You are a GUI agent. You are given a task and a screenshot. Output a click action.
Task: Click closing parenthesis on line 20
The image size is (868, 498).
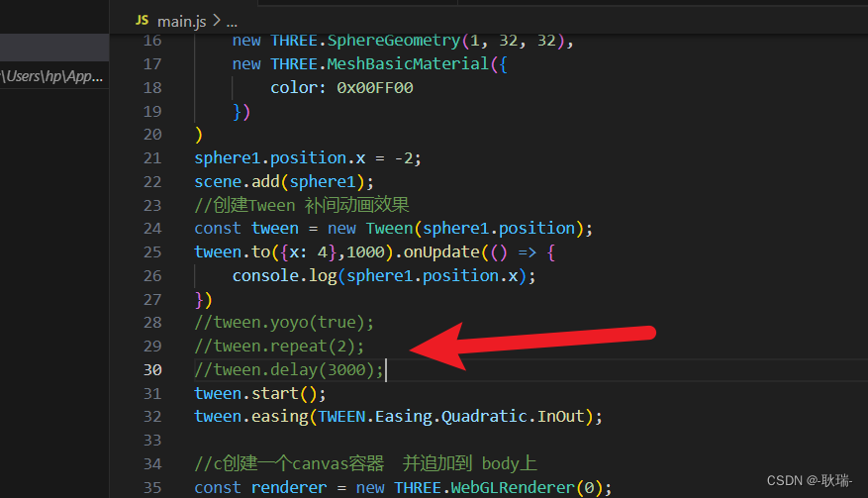click(199, 136)
